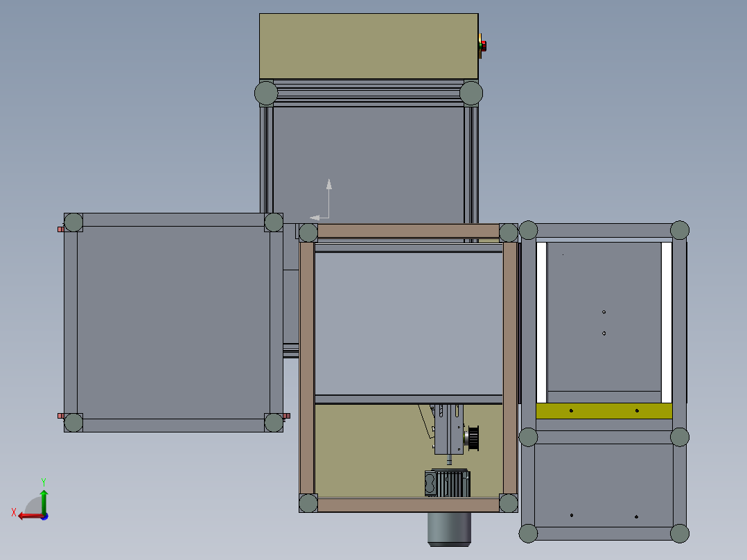Select the lower-right gray panel of the right frame

pos(604,485)
